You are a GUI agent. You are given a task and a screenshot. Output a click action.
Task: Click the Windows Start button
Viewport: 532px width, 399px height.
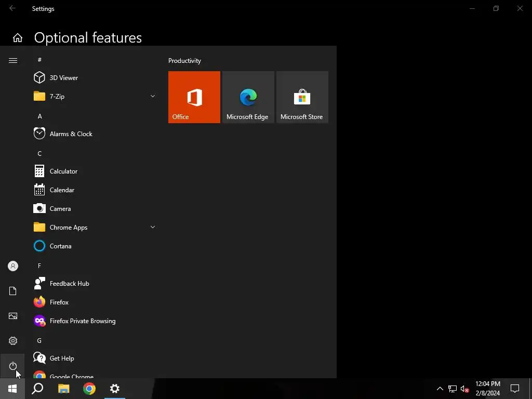pos(12,389)
